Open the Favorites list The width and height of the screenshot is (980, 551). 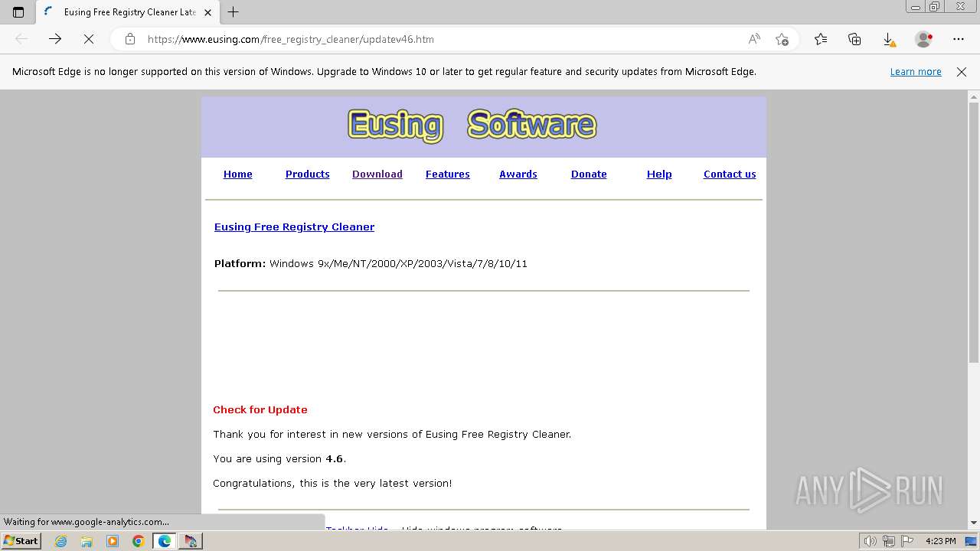coord(821,39)
